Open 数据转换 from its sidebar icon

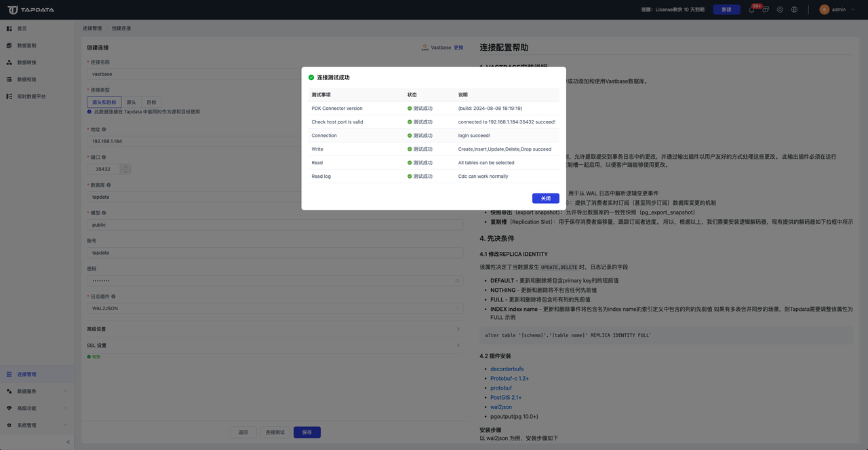[x=9, y=62]
